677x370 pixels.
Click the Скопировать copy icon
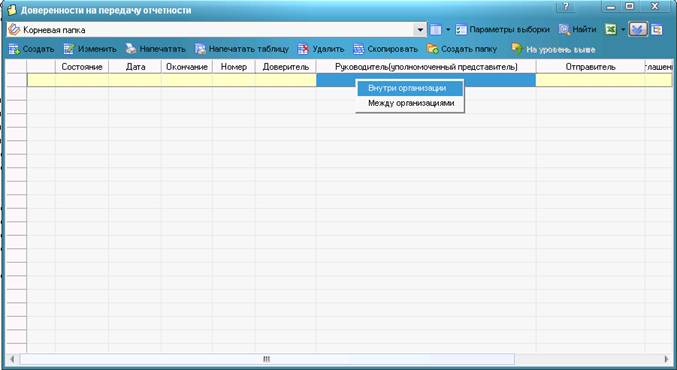[359, 49]
